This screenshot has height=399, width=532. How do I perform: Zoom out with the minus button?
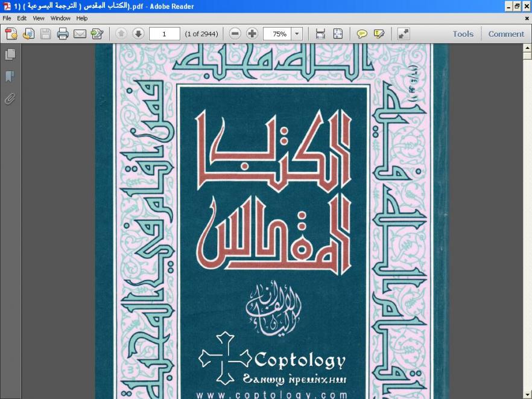coord(235,34)
